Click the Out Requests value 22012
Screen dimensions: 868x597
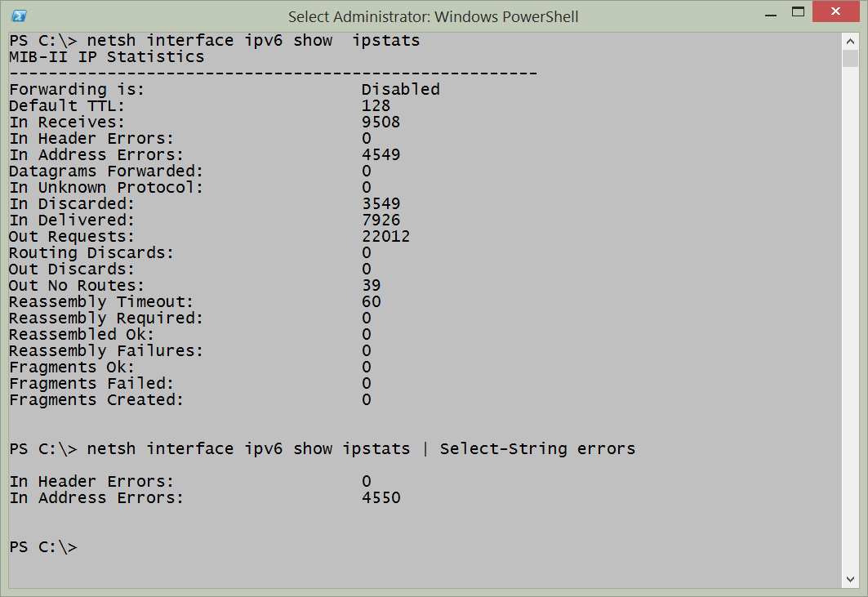385,237
